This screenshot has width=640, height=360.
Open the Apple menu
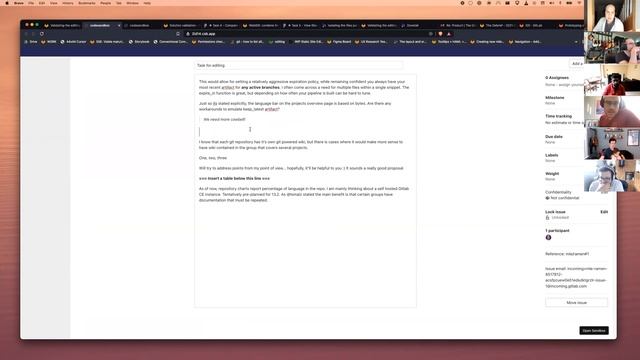(7, 3)
